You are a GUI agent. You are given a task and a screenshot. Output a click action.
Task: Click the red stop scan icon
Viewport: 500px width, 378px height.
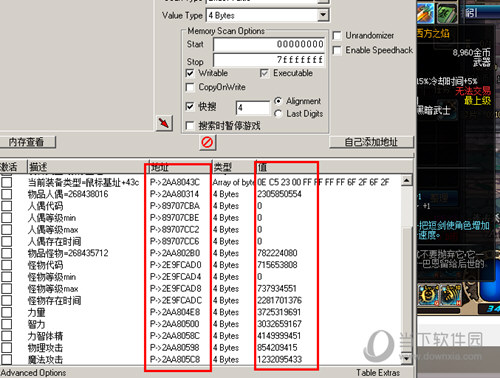[x=207, y=142]
